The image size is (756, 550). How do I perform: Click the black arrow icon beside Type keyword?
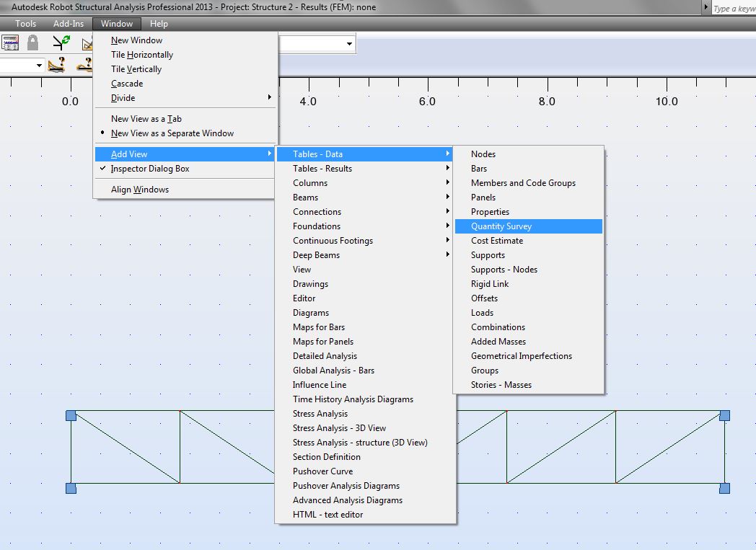(706, 6)
